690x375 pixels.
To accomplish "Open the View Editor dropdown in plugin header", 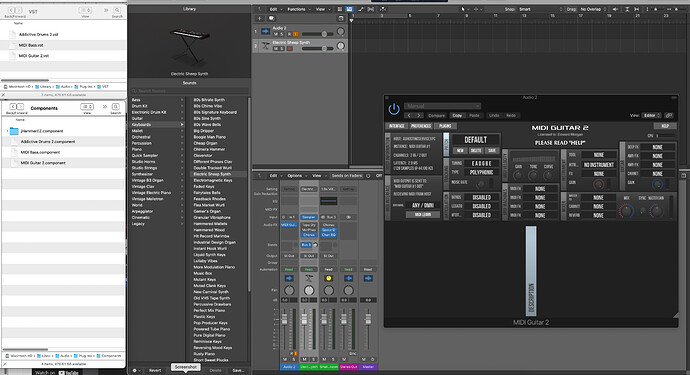I will tap(652, 115).
